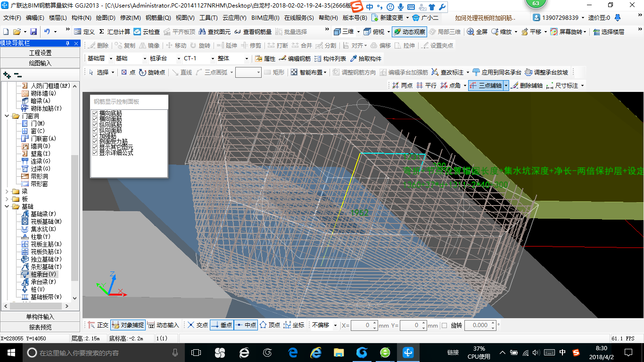Open 属性 properties panel
644x362 pixels.
265,58
